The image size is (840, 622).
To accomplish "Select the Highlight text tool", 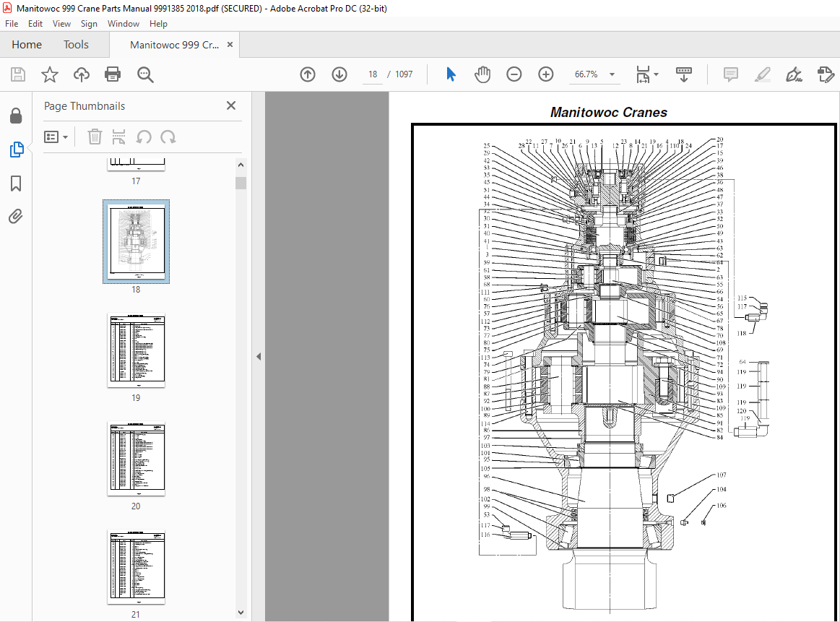I will (x=762, y=74).
